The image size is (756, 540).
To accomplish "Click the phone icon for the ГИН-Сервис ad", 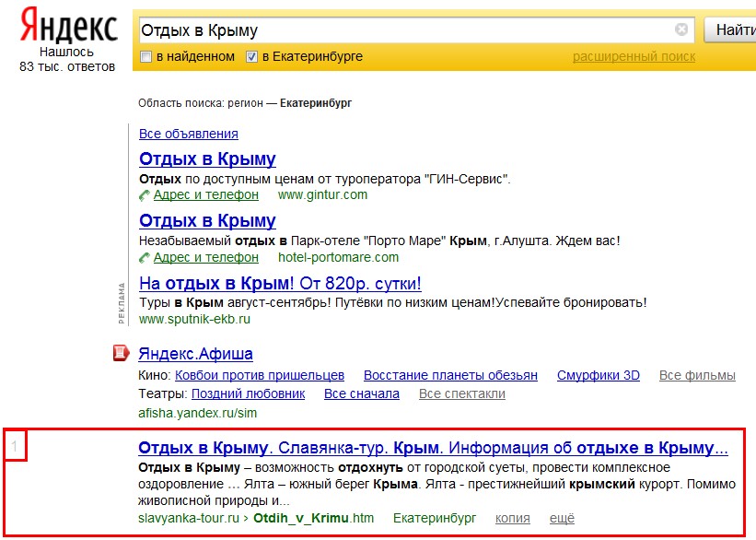I will [x=145, y=195].
